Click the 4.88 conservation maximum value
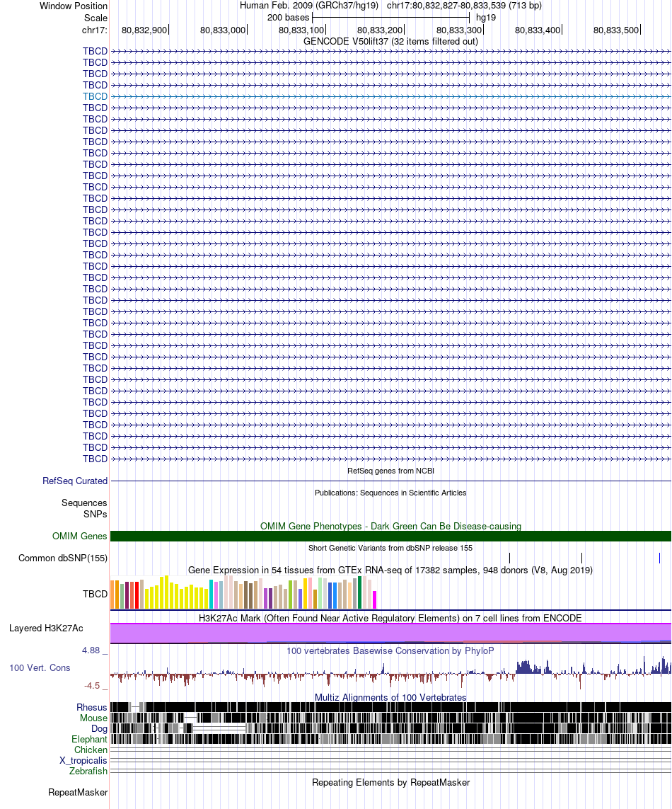This screenshot has width=672, height=809. (x=91, y=650)
